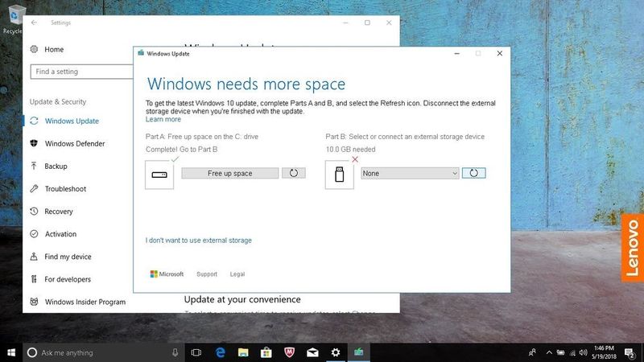Switch to Windows Update app on taskbar
The width and height of the screenshot is (644, 362).
(x=358, y=352)
